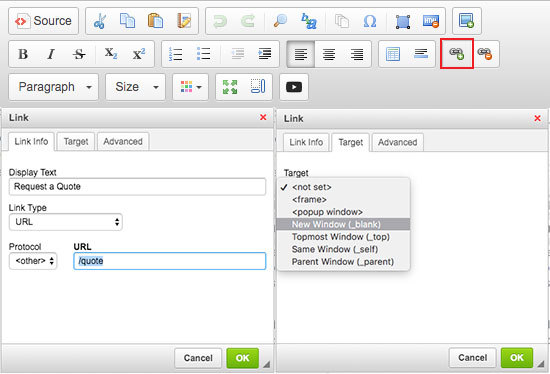
Task: Insert a horizontal line
Action: (421, 54)
